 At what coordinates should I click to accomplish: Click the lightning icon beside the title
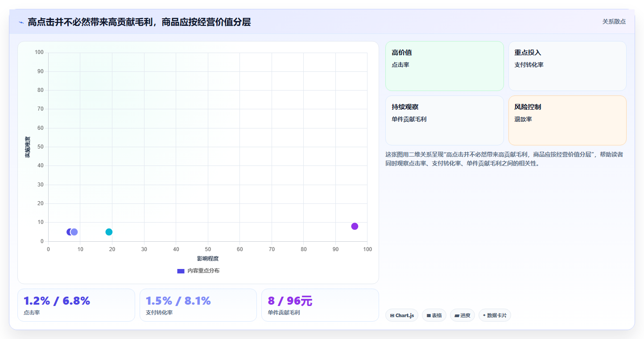(x=21, y=22)
